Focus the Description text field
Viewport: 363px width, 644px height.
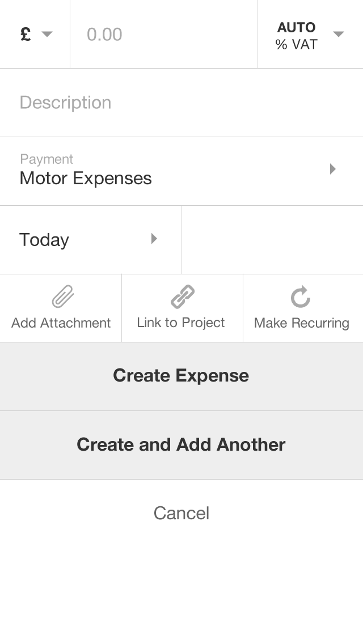pyautogui.click(x=181, y=103)
